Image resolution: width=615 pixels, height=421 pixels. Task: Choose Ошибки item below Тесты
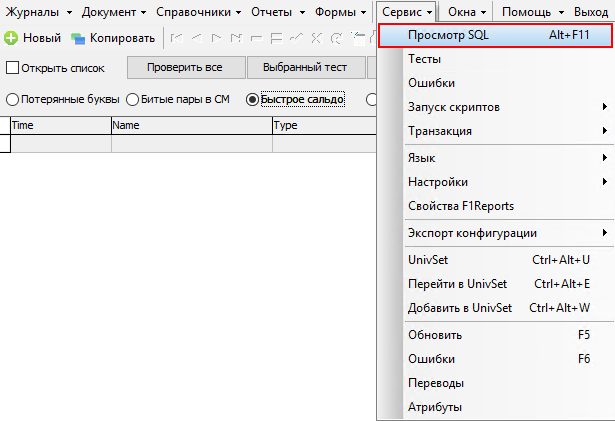click(508, 83)
